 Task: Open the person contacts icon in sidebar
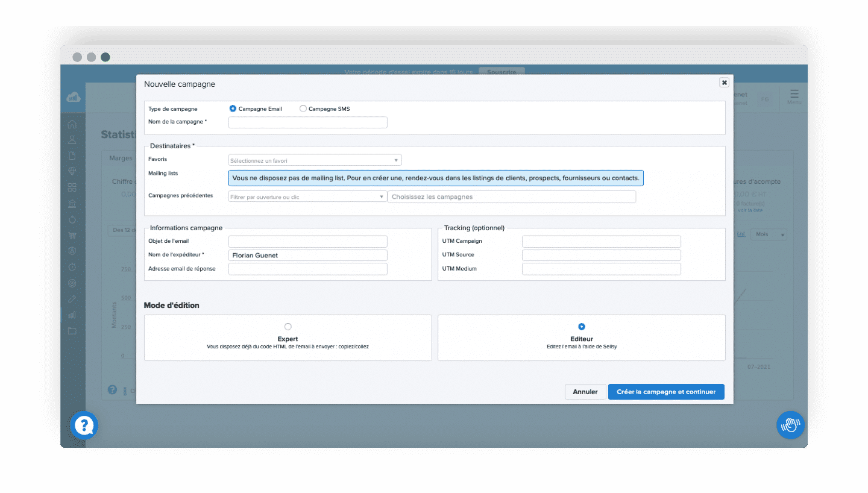pos(72,140)
